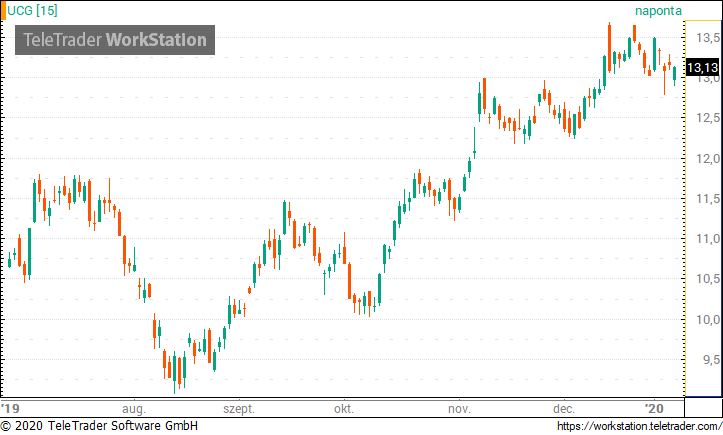Click the 13,13 current price tag
This screenshot has width=723, height=435.
[x=702, y=68]
